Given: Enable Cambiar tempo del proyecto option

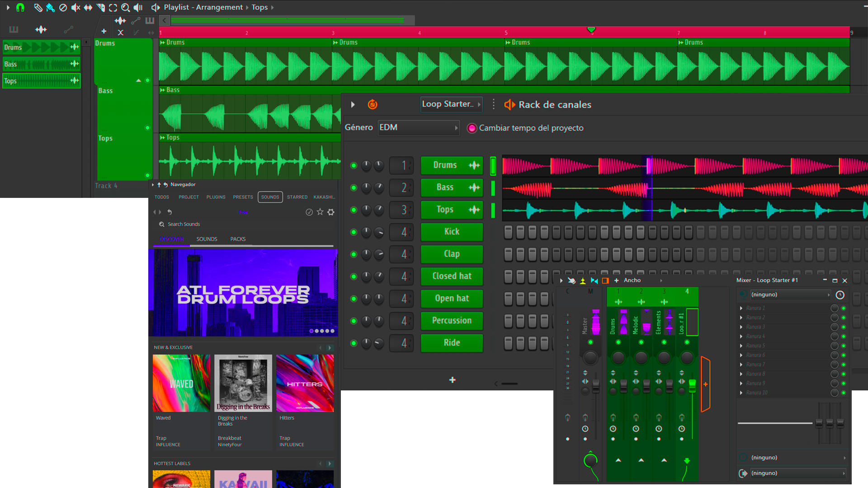Looking at the screenshot, I should pyautogui.click(x=472, y=128).
